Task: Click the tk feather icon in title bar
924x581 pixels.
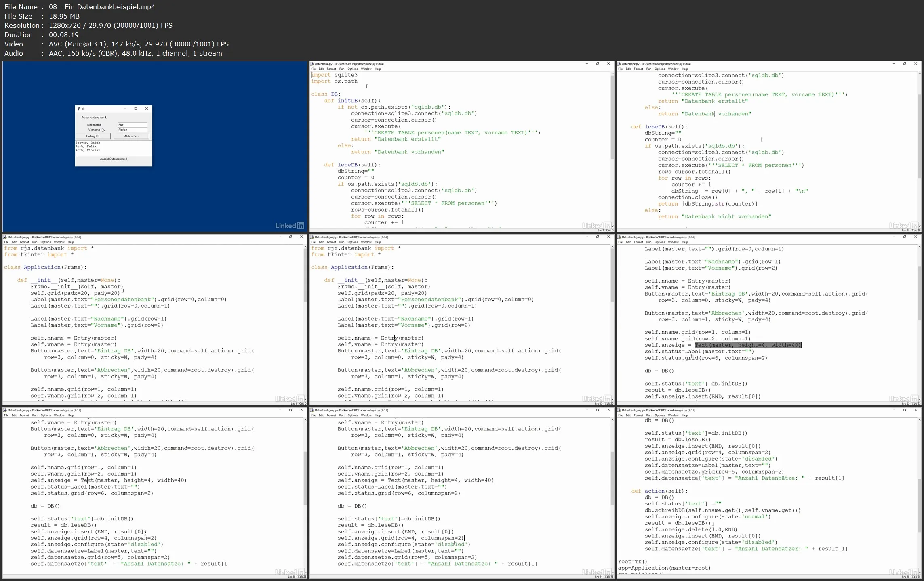Action: [79, 109]
